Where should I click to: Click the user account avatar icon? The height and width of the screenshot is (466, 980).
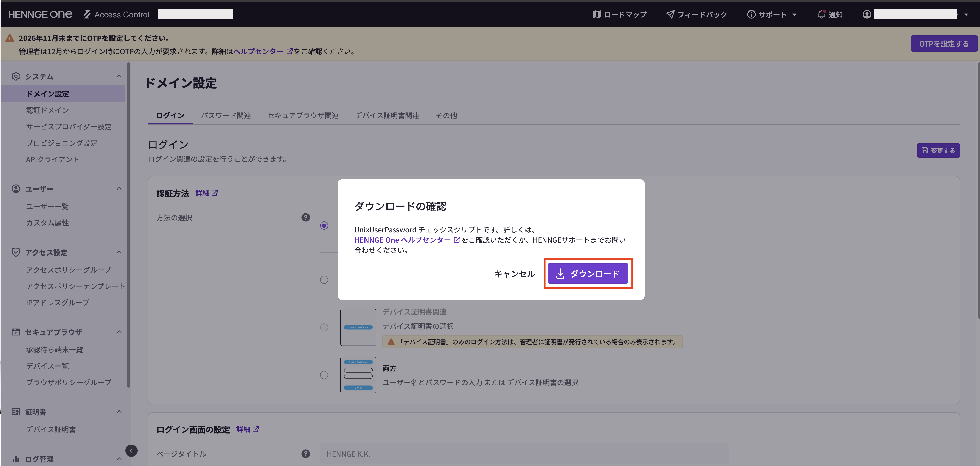867,15
